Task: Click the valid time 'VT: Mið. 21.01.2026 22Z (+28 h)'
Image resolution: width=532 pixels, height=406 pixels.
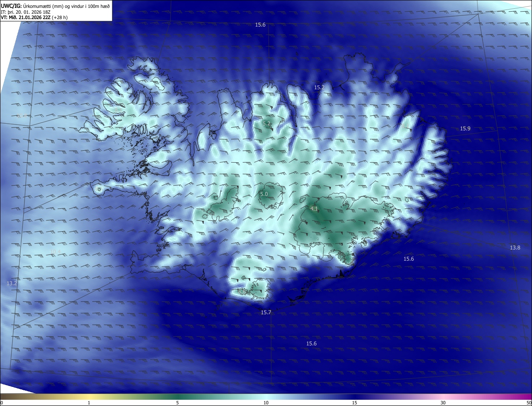Action: click(34, 17)
